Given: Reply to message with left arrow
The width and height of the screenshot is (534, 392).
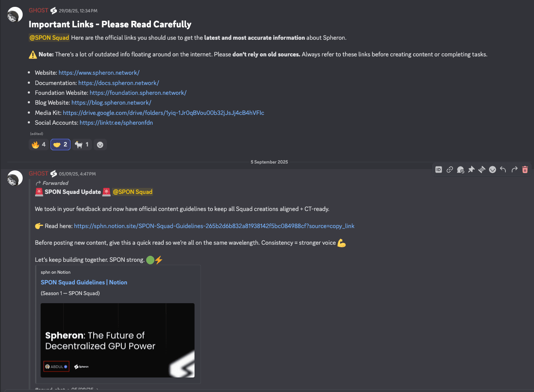Looking at the screenshot, I should (503, 170).
